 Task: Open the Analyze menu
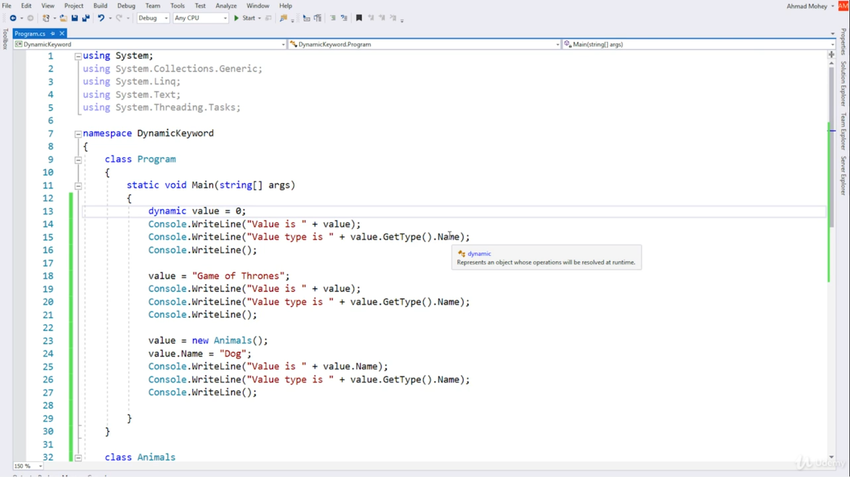[x=226, y=5]
